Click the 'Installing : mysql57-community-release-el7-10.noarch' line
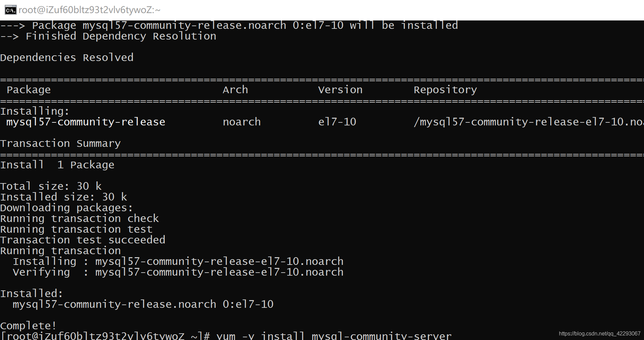Viewport: 644px width, 340px height. click(x=178, y=262)
